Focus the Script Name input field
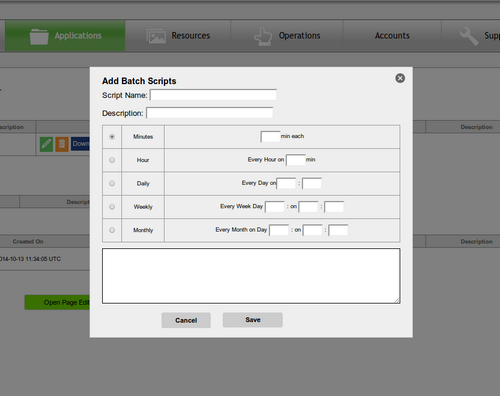Viewport: 500px width, 396px height. tap(213, 95)
